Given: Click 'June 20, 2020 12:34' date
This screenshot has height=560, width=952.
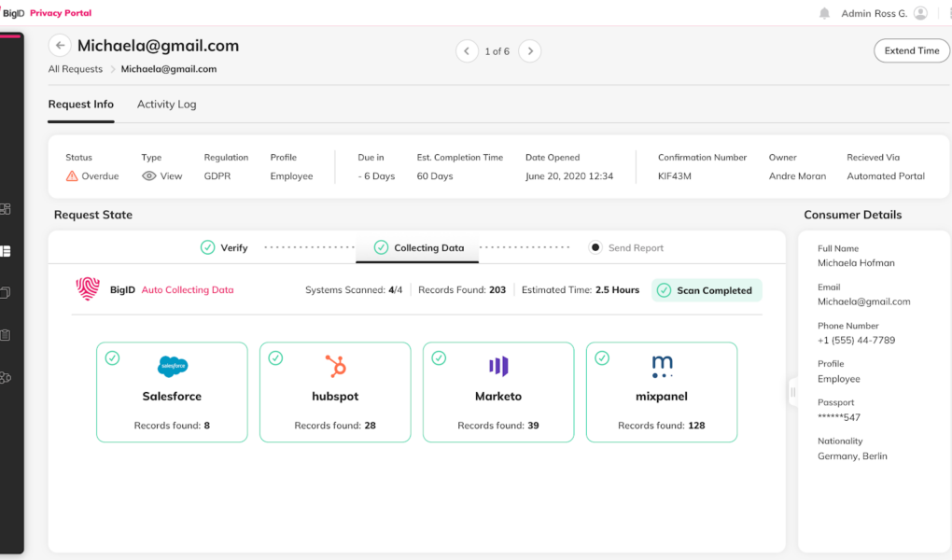Looking at the screenshot, I should [569, 176].
